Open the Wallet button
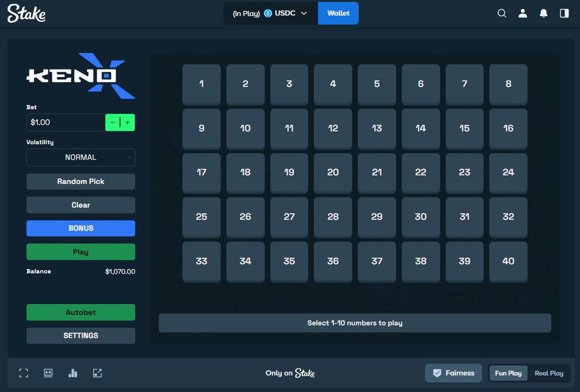This screenshot has height=392, width=580. [338, 13]
